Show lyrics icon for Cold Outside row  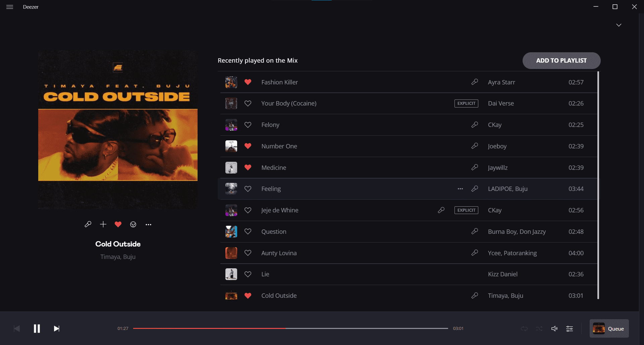[x=475, y=295]
